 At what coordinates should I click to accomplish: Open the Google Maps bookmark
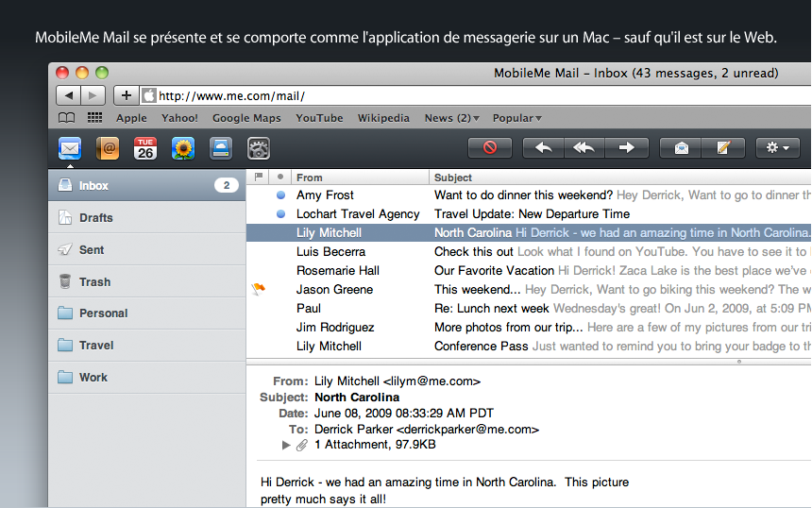pyautogui.click(x=246, y=118)
